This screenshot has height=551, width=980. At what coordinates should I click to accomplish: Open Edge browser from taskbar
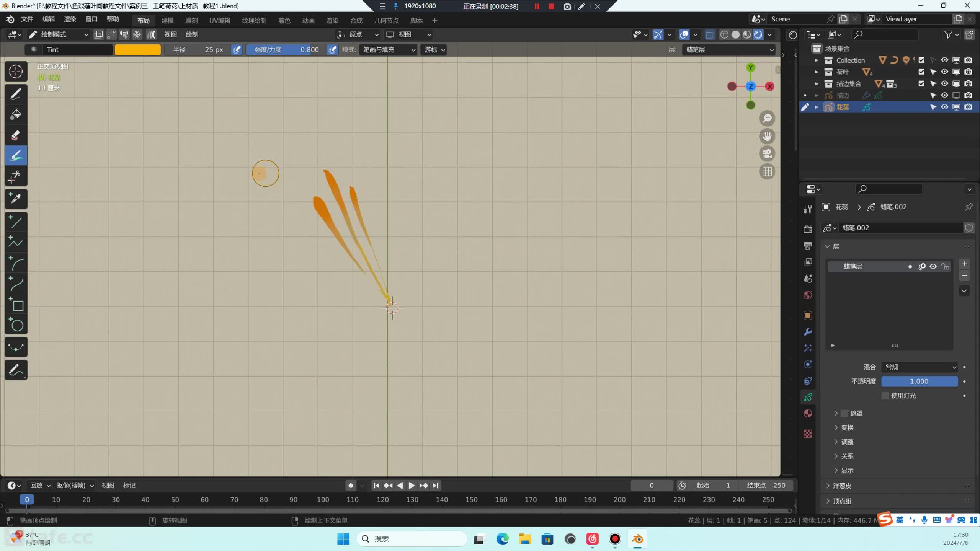(502, 539)
